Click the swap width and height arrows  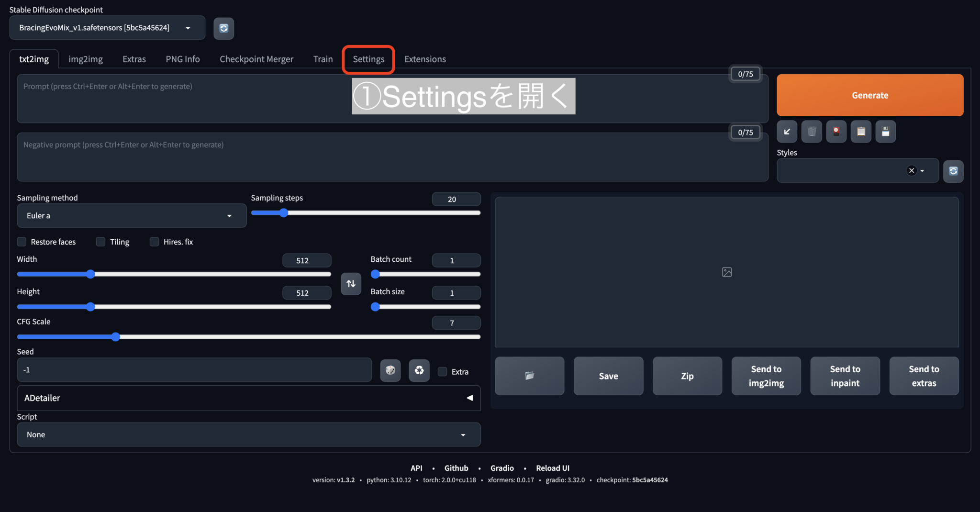click(351, 284)
